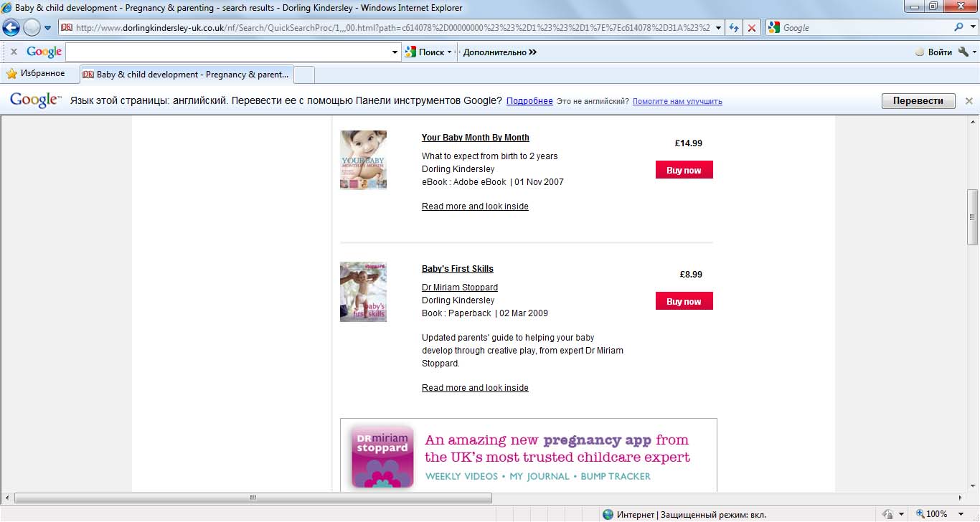
Task: Click Read more for Baby's First Skills
Action: click(x=475, y=388)
